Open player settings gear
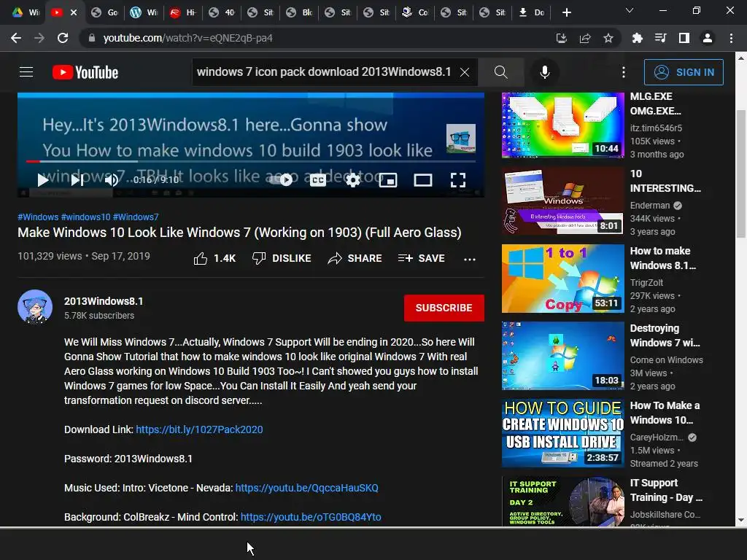Image resolution: width=747 pixels, height=560 pixels. click(x=353, y=180)
